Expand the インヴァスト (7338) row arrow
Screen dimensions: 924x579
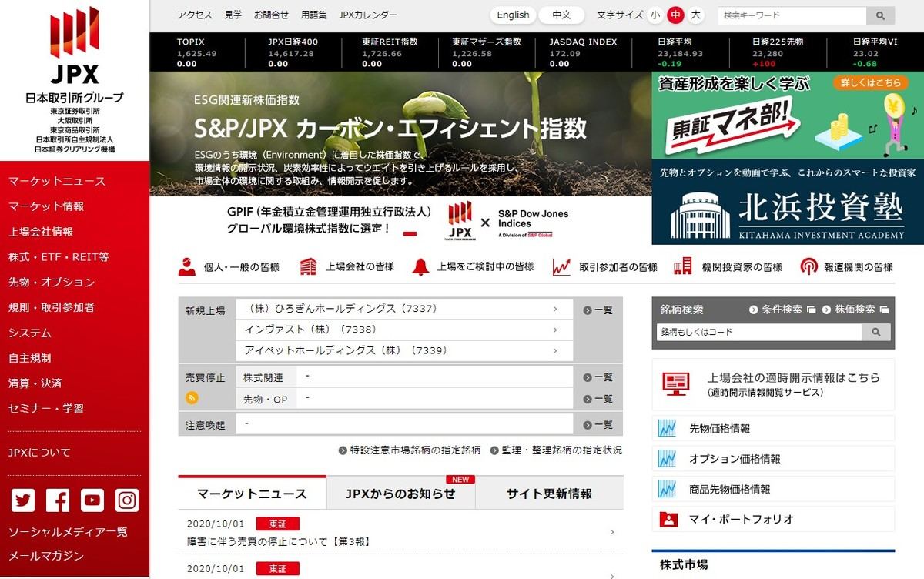555,330
